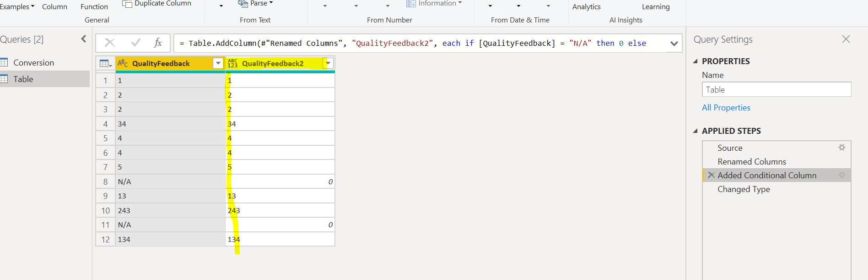Click cell '134' in QualityFeedback column
This screenshot has width=868, height=280.
coord(170,239)
